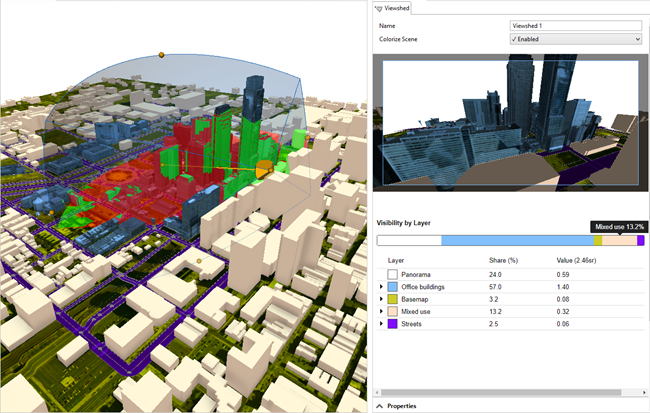
Task: Click the Panorama white layer swatch
Action: click(395, 273)
